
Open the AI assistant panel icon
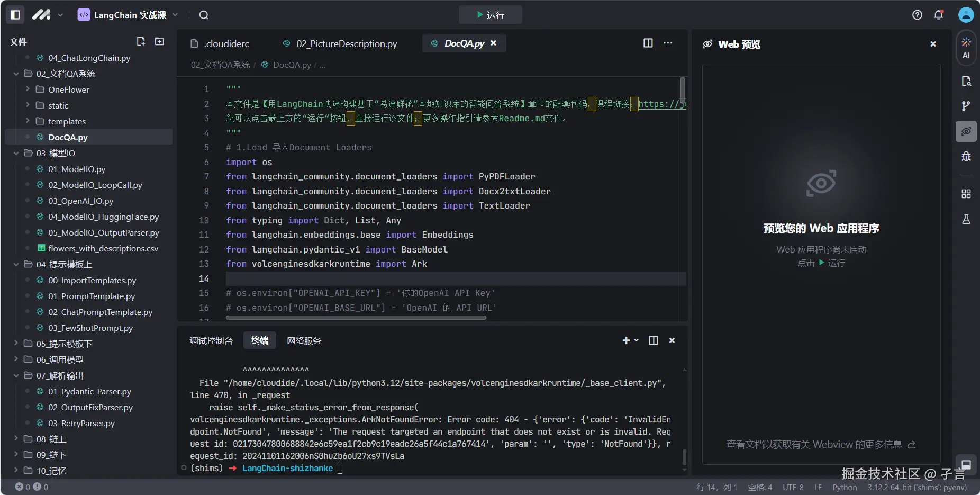coord(966,48)
